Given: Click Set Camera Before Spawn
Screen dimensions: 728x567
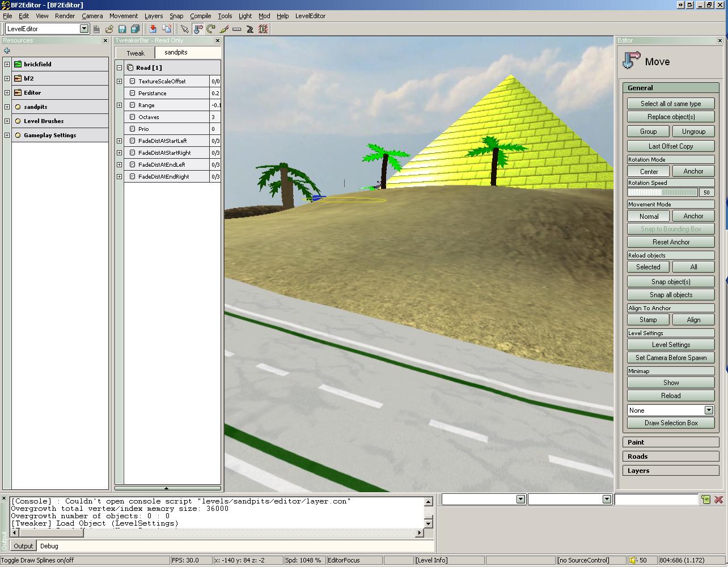Looking at the screenshot, I should (671, 358).
